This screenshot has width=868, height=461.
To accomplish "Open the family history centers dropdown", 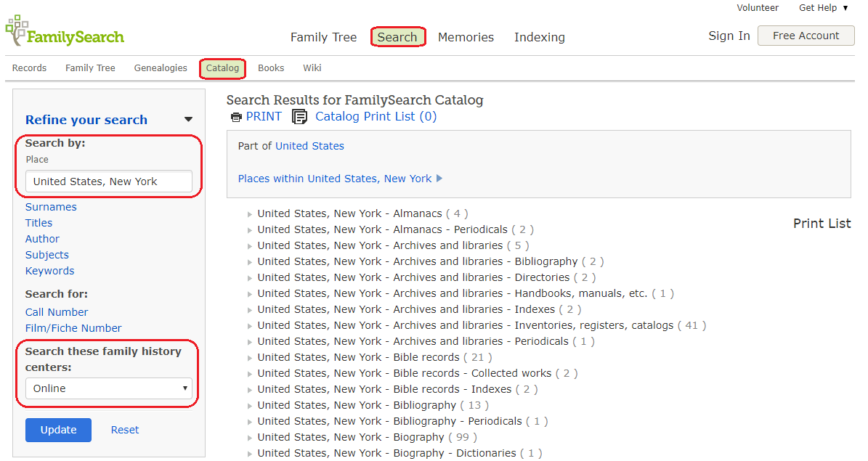I will (108, 388).
